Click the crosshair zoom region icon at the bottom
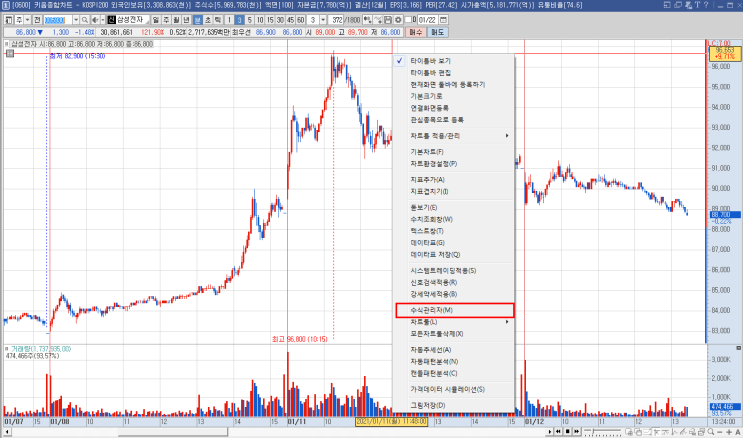The width and height of the screenshot is (743, 438). tap(629, 432)
